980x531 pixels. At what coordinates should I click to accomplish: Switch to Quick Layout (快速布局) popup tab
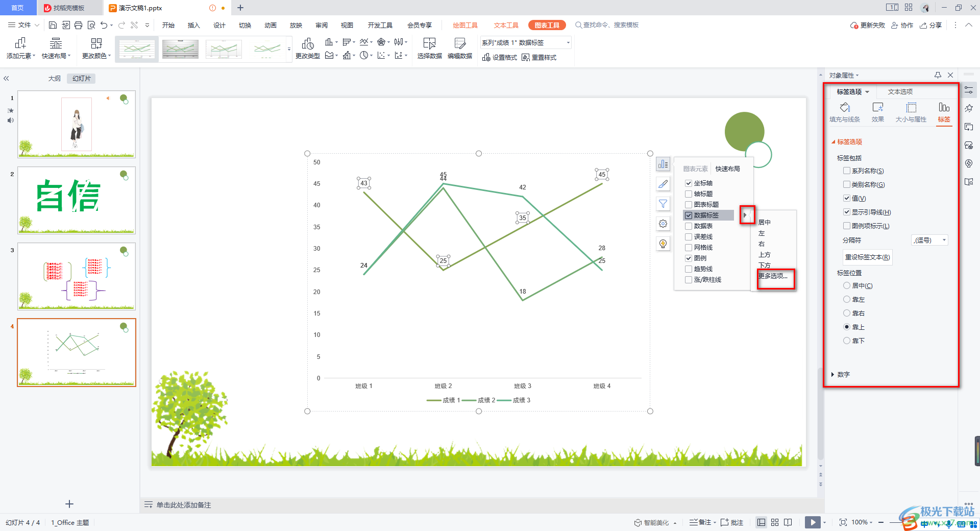click(727, 169)
